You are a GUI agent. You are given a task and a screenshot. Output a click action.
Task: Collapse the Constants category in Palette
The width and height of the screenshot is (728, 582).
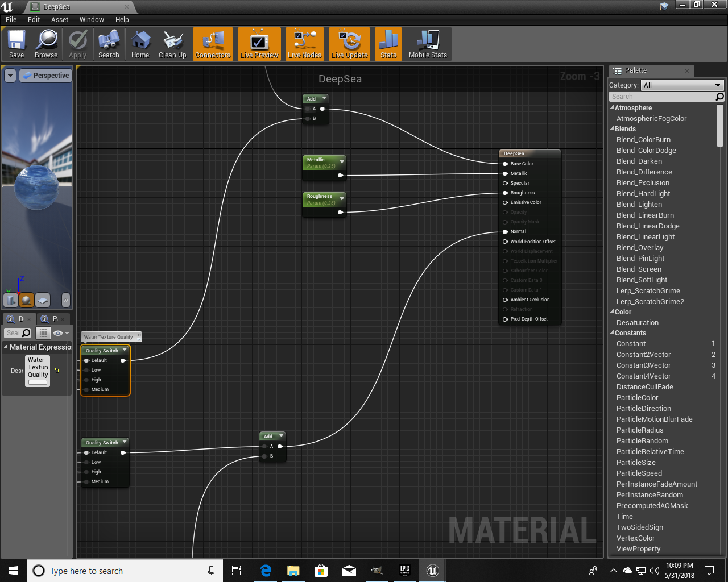[x=612, y=332]
